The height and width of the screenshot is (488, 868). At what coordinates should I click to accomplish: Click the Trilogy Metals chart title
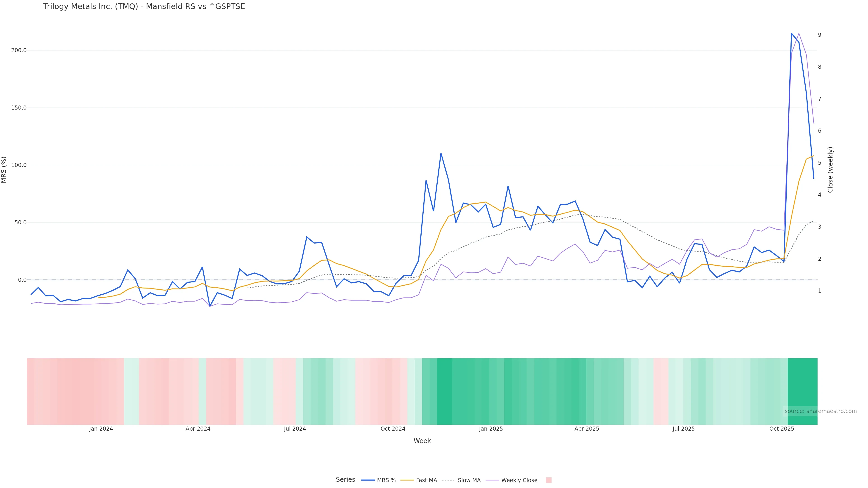(x=144, y=6)
